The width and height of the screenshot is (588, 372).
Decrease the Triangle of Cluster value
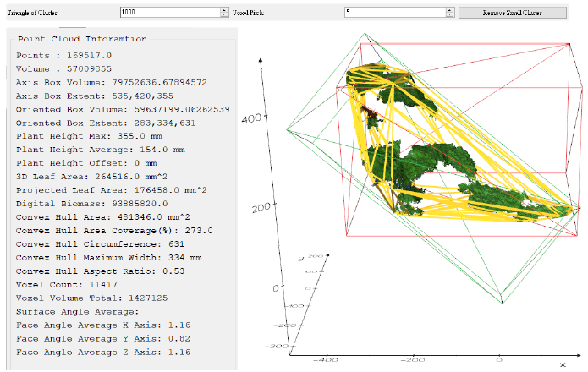[224, 14]
